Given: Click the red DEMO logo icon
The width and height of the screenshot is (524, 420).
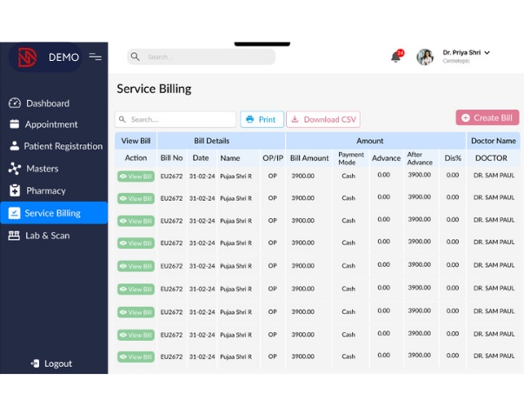Looking at the screenshot, I should 27,57.
